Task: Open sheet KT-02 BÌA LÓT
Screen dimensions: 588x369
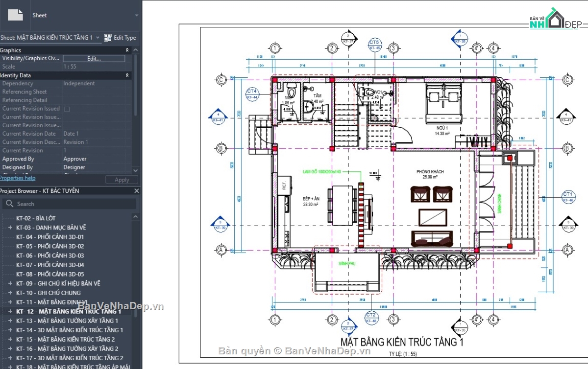Action: point(36,218)
